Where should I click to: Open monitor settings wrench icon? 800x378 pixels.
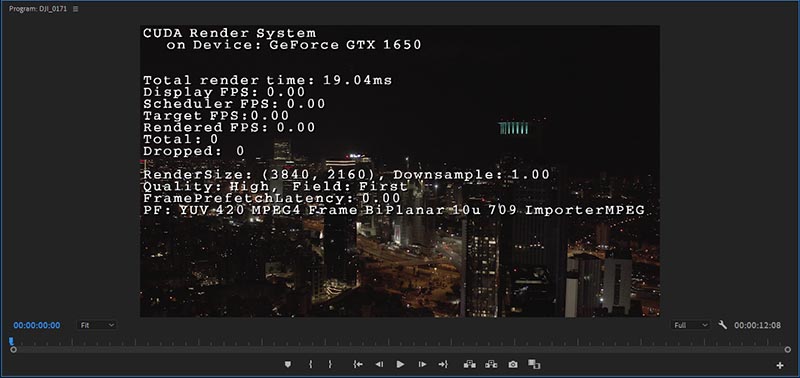722,325
